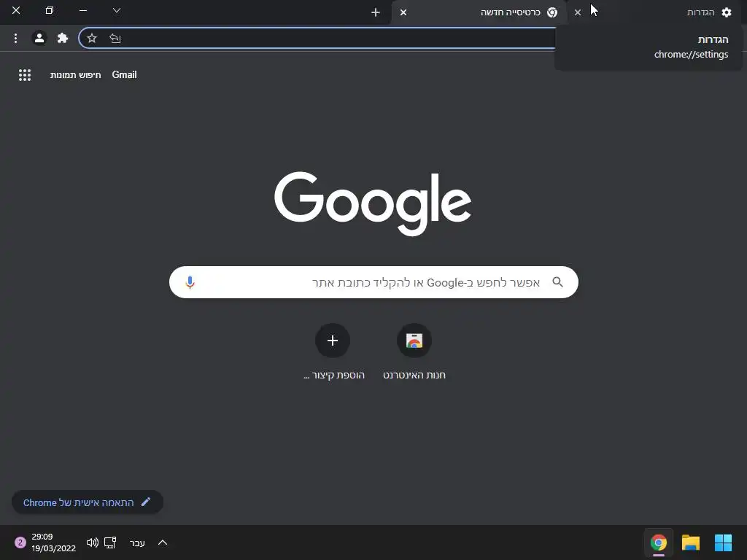Switch input language עבר indicator

pos(137,542)
